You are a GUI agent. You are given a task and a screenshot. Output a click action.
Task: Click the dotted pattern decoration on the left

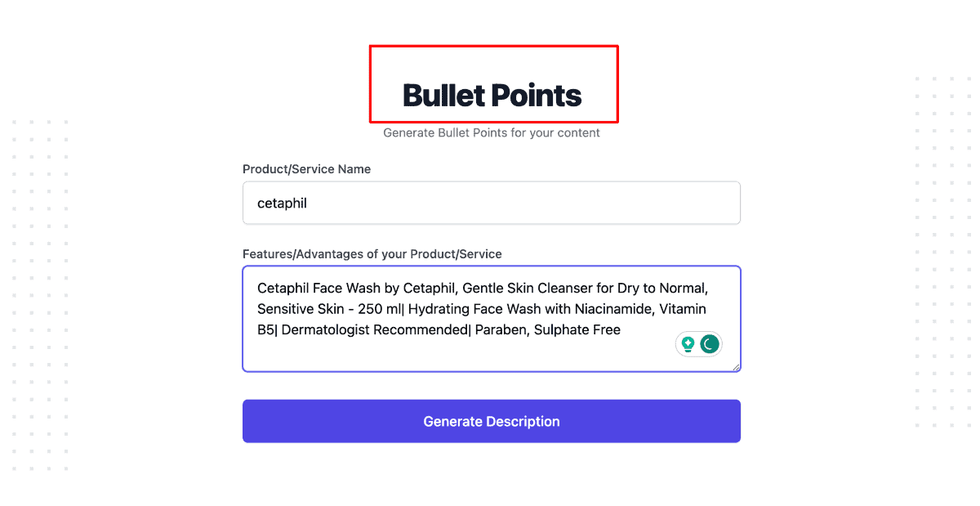pos(40,294)
